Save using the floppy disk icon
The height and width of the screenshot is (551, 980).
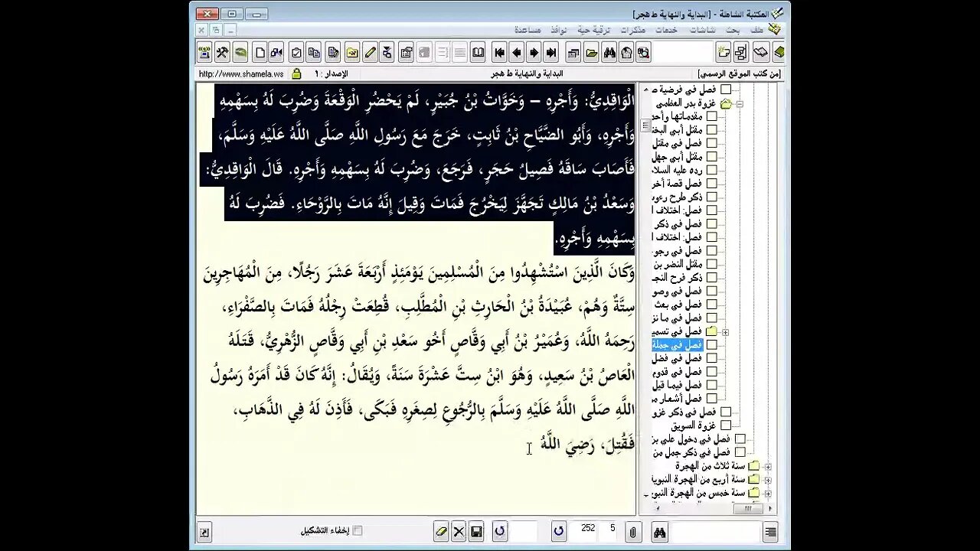click(476, 532)
